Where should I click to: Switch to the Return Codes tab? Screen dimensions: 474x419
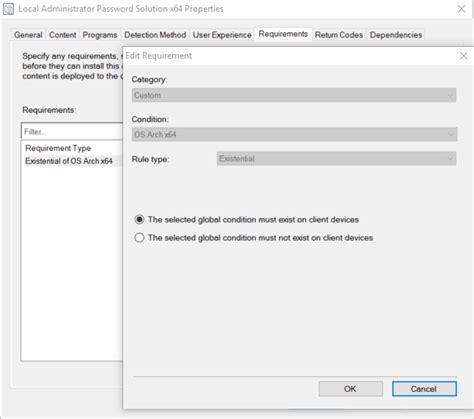tap(339, 35)
